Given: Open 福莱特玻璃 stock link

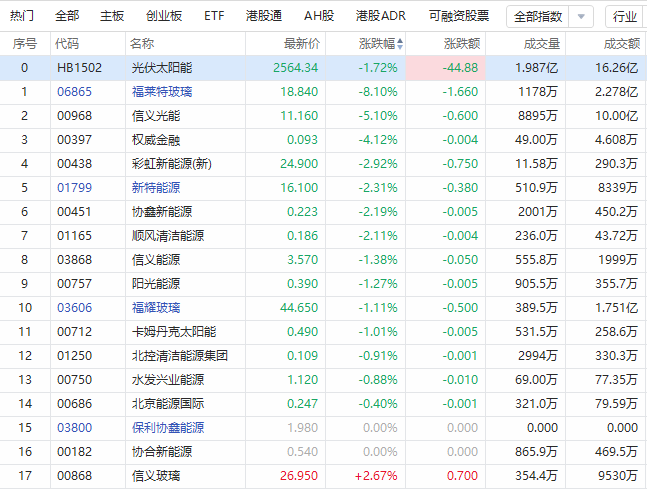Looking at the screenshot, I should pyautogui.click(x=162, y=92).
